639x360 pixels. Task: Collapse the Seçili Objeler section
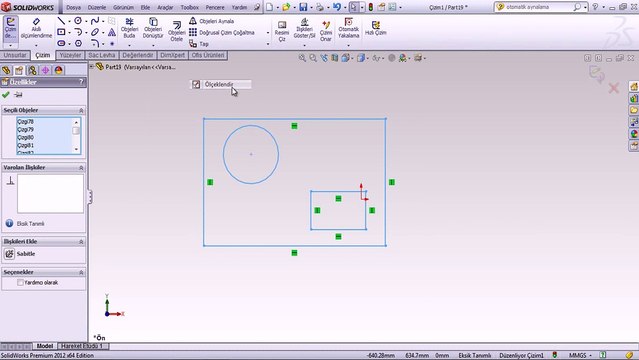[81, 110]
